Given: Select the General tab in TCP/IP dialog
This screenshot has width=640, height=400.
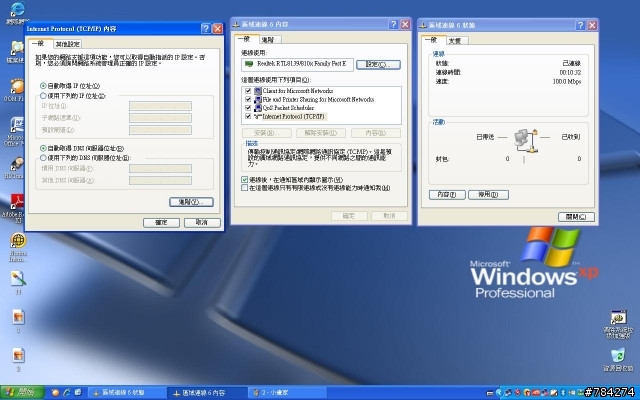Looking at the screenshot, I should click(39, 43).
